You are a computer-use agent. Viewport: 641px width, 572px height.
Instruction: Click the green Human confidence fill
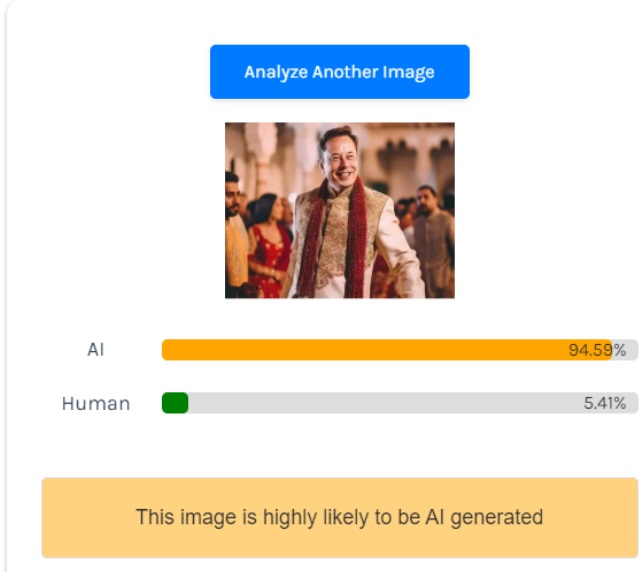pos(175,403)
